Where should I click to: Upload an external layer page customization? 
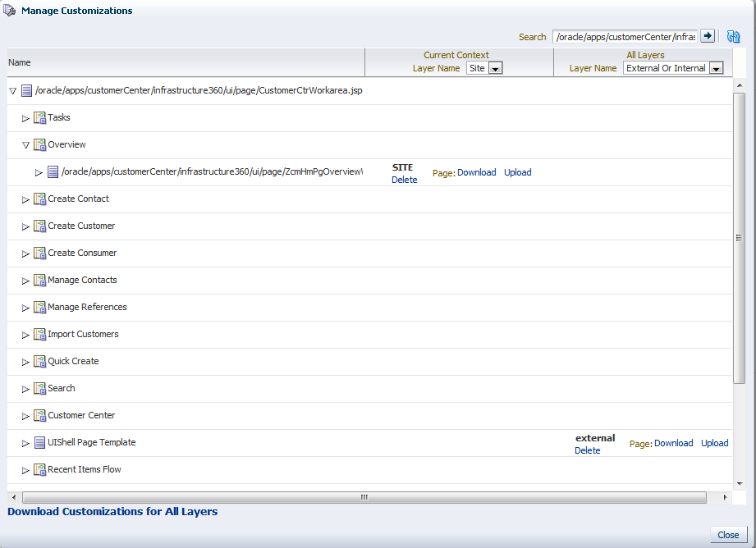click(714, 444)
